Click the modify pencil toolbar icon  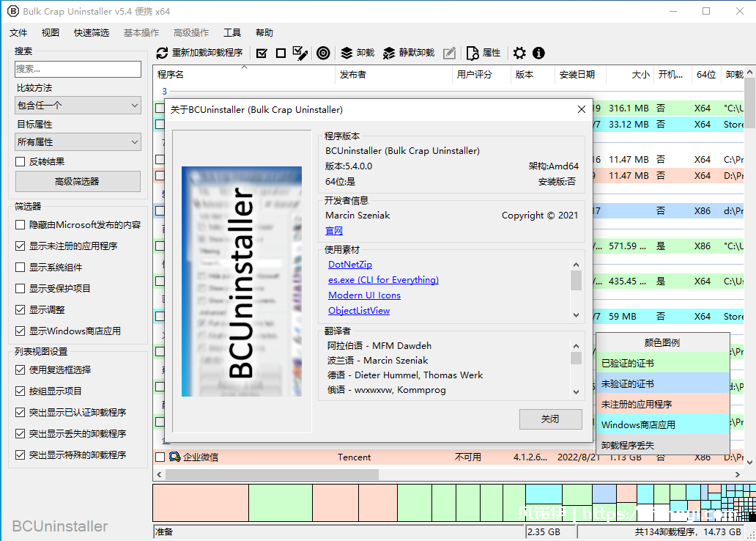tap(449, 53)
